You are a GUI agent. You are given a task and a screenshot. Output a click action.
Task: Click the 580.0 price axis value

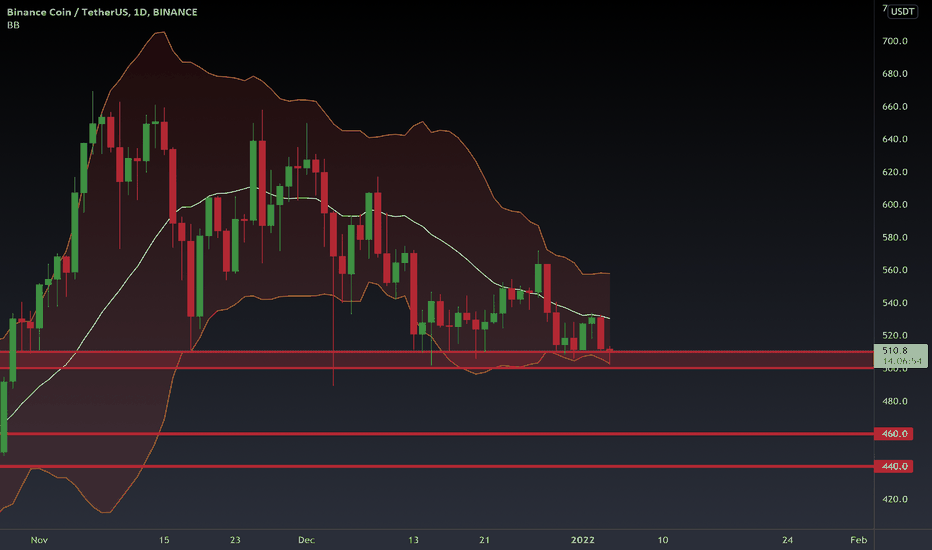click(x=895, y=237)
